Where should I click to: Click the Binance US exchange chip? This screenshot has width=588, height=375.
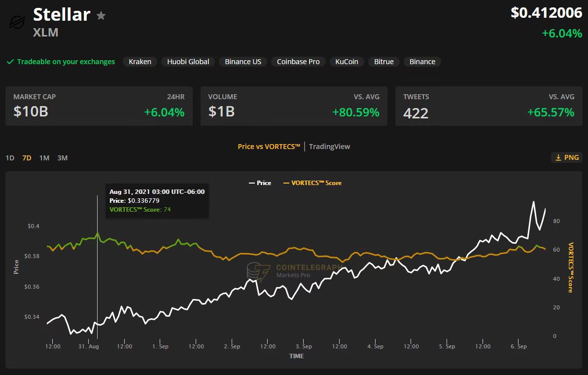(243, 62)
